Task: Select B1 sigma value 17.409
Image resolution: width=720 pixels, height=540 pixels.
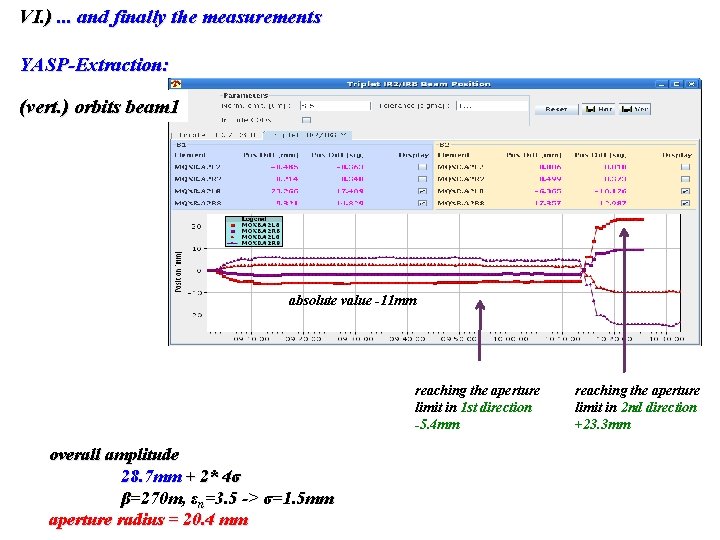Action: point(350,191)
